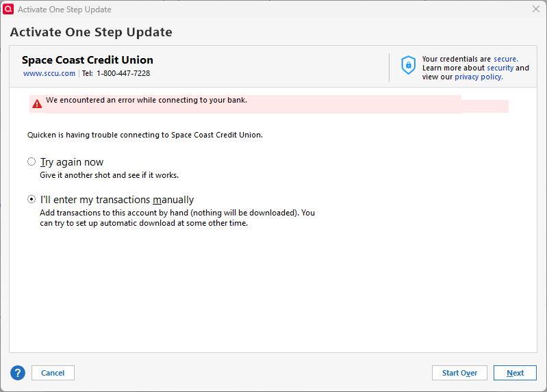The image size is (547, 392).
Task: Click the error message about connecting to bank
Action: 147,100
